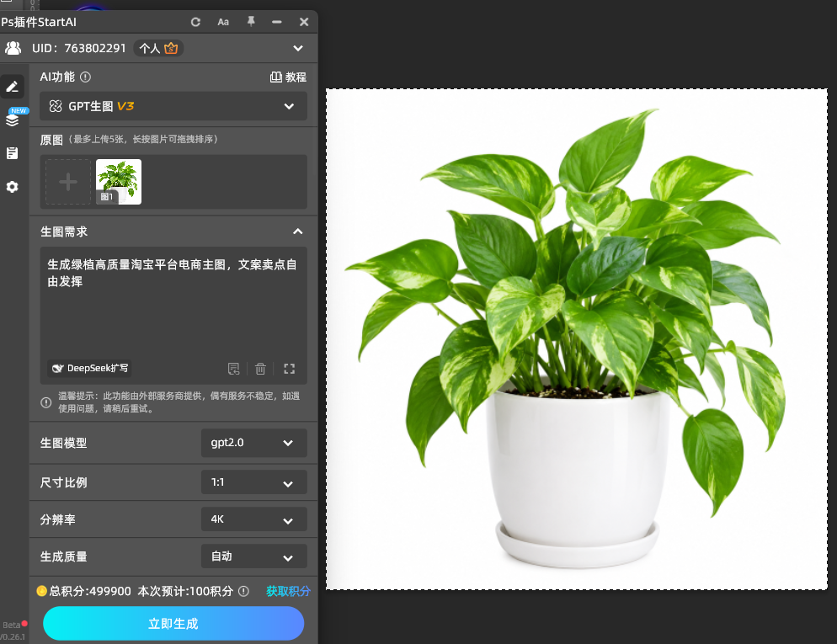
Task: Click the plant image on the canvas
Action: 577,339
